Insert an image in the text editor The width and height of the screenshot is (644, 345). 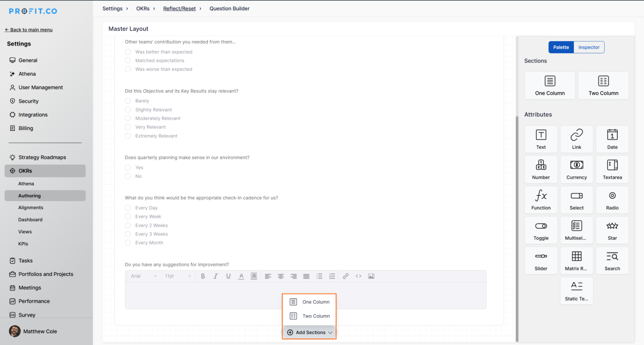tap(371, 276)
